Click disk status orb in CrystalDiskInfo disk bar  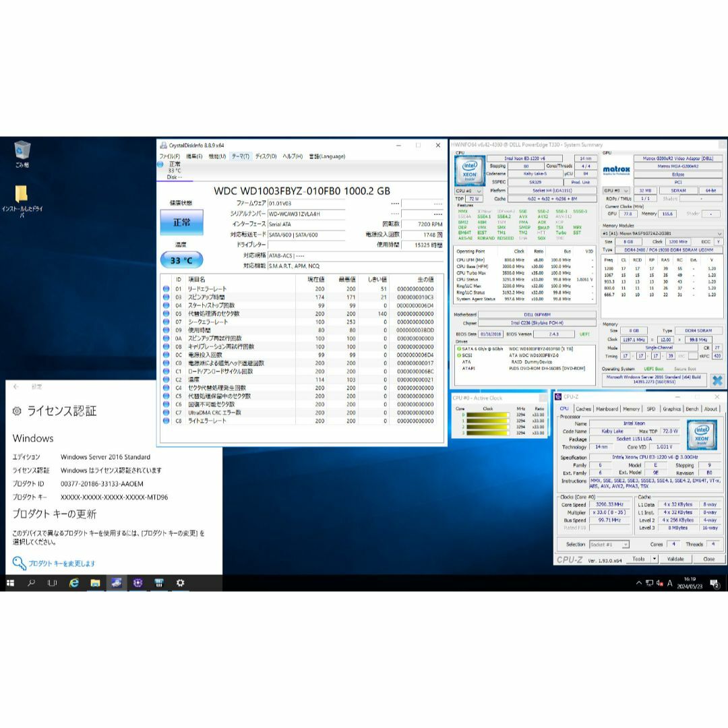160,164
